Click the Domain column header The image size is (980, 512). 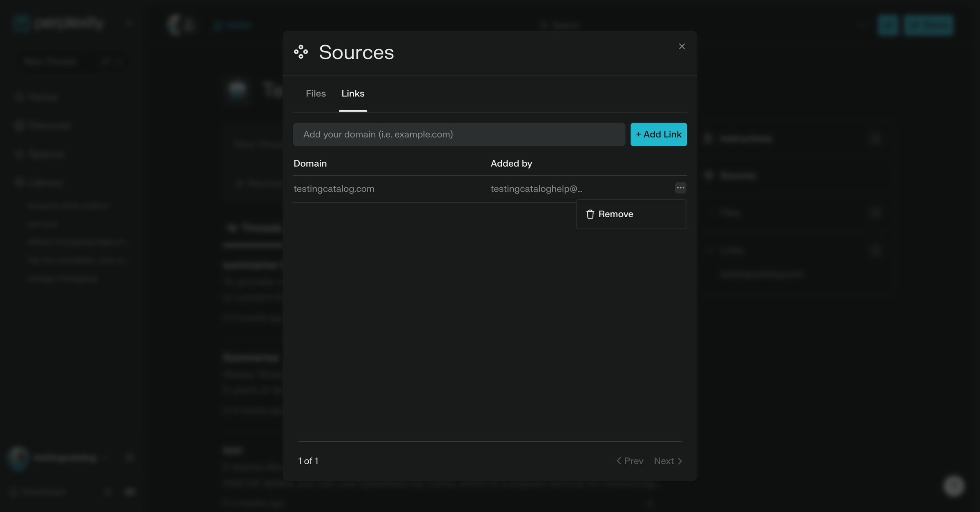tap(310, 163)
